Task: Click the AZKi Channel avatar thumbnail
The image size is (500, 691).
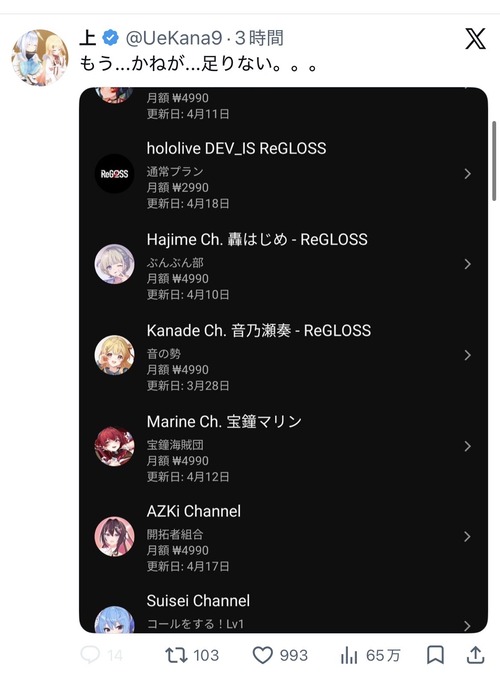Action: tap(114, 537)
